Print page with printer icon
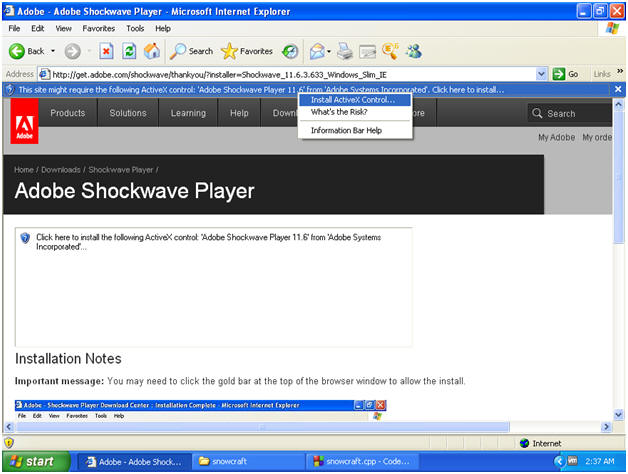628x474 pixels. (345, 51)
